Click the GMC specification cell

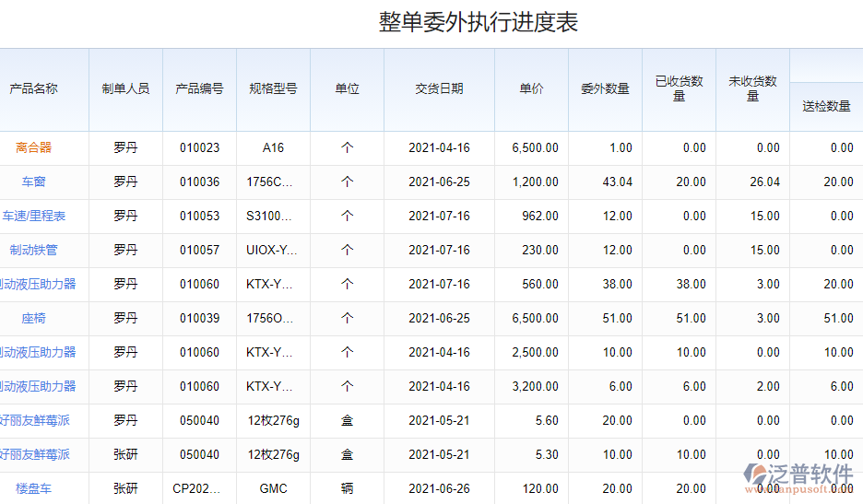pyautogui.click(x=273, y=488)
